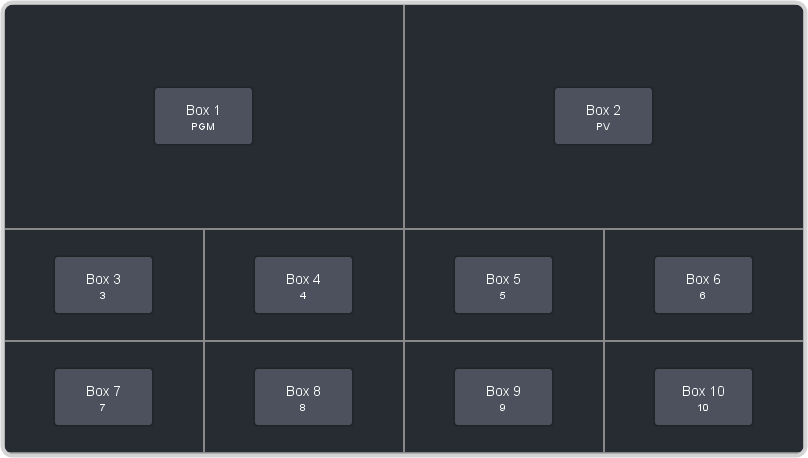This screenshot has width=808, height=458.
Task: Click horizontal divider between Box 1 and Box 3
Action: click(104, 229)
